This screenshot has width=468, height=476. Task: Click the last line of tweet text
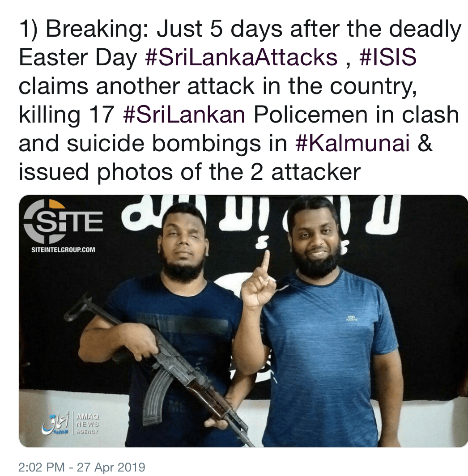pos(190,172)
